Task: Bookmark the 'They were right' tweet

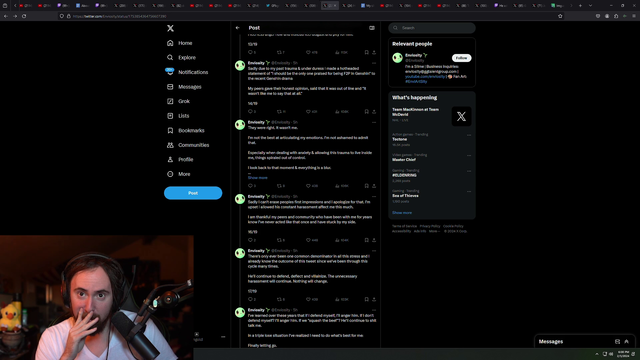Action: tap(367, 186)
